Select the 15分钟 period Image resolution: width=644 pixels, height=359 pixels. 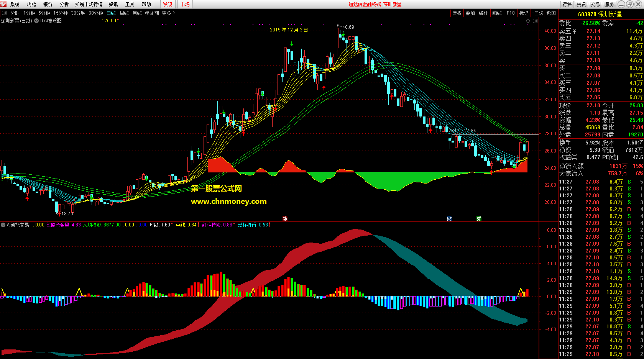pyautogui.click(x=61, y=13)
